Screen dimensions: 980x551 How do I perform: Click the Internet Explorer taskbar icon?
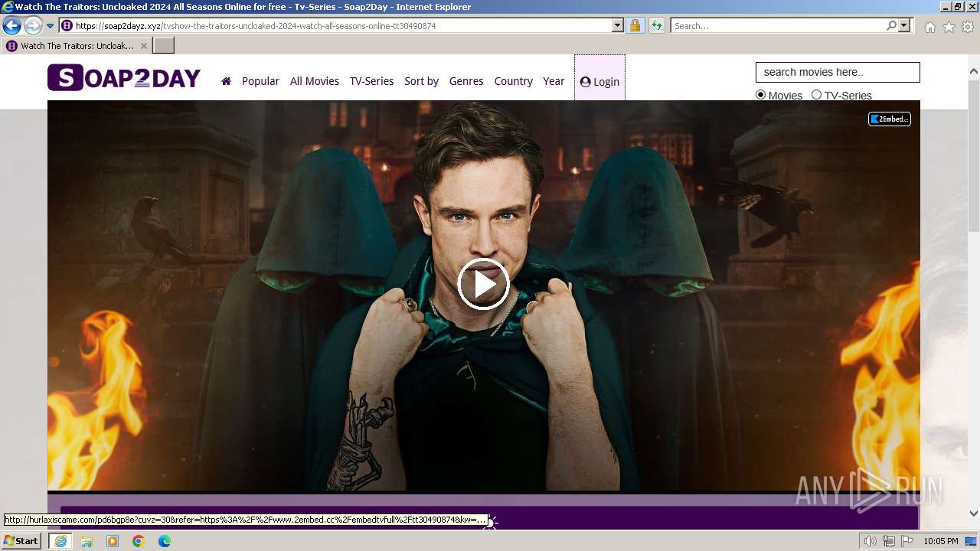pyautogui.click(x=60, y=541)
